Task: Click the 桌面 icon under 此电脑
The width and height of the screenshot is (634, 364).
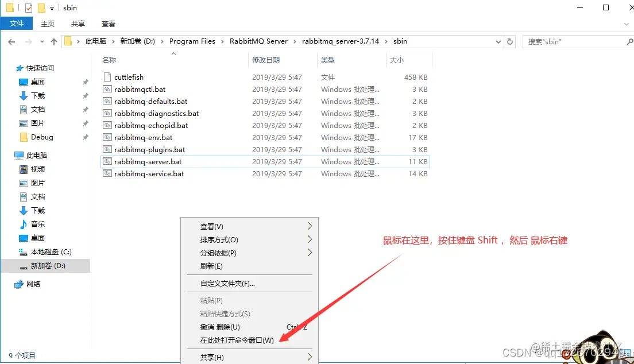Action: [x=24, y=238]
